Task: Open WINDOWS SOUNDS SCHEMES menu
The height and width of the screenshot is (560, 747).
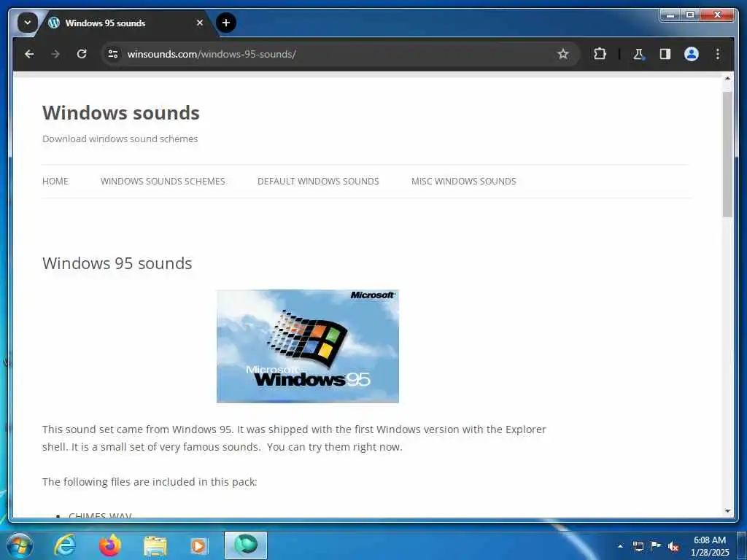Action: click(x=163, y=182)
